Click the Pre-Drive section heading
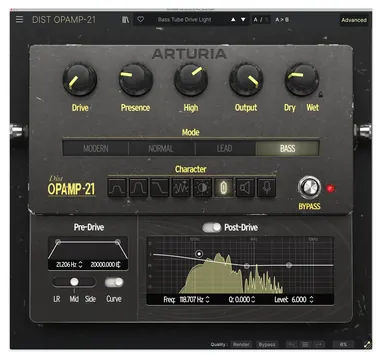 (89, 227)
